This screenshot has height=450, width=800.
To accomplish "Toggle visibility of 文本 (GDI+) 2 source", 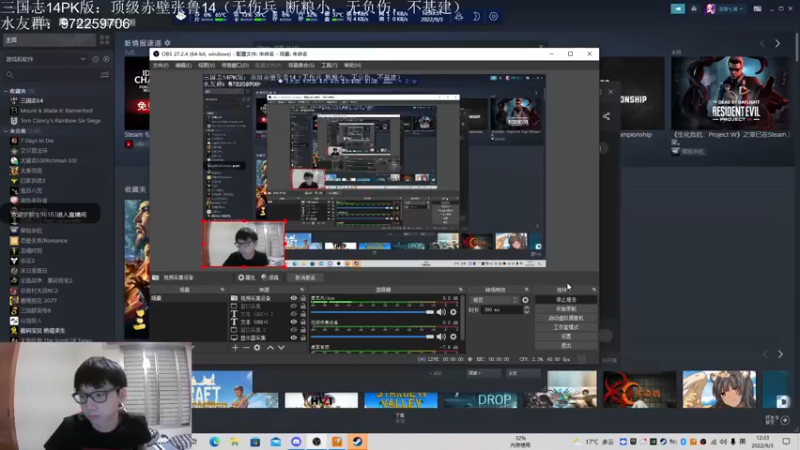I will (293, 314).
